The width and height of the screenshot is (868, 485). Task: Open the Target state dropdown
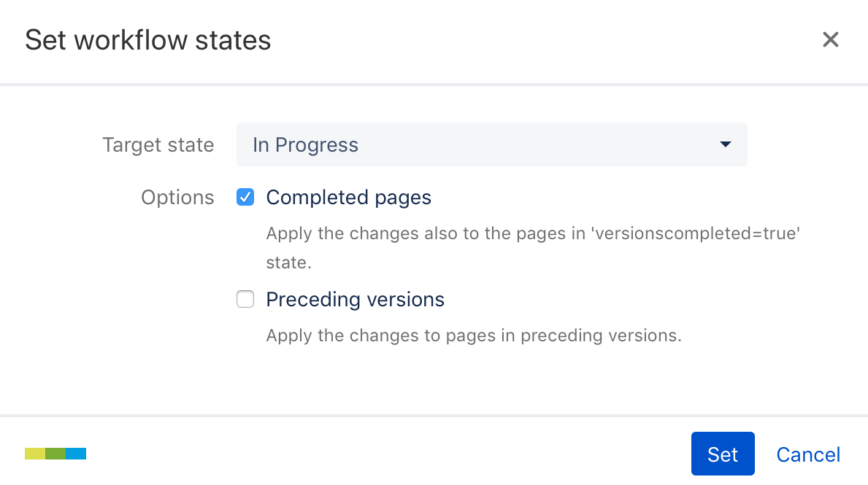coord(491,144)
